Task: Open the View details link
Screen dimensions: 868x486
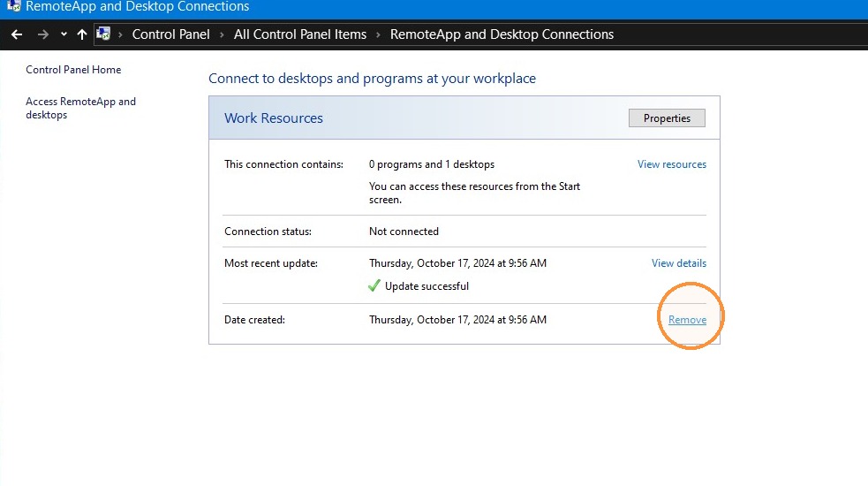Action: [x=679, y=263]
